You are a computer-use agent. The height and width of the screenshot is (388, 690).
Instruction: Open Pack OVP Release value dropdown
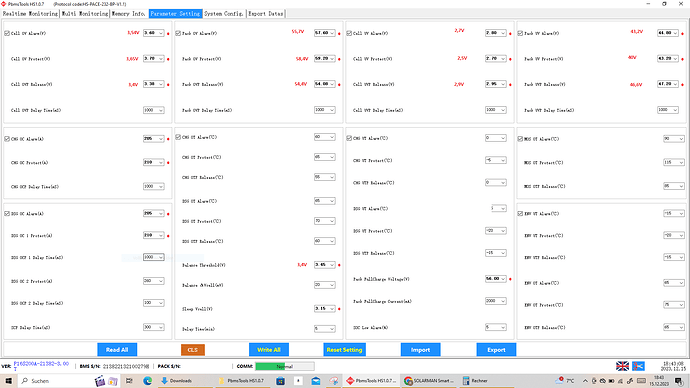pyautogui.click(x=325, y=84)
